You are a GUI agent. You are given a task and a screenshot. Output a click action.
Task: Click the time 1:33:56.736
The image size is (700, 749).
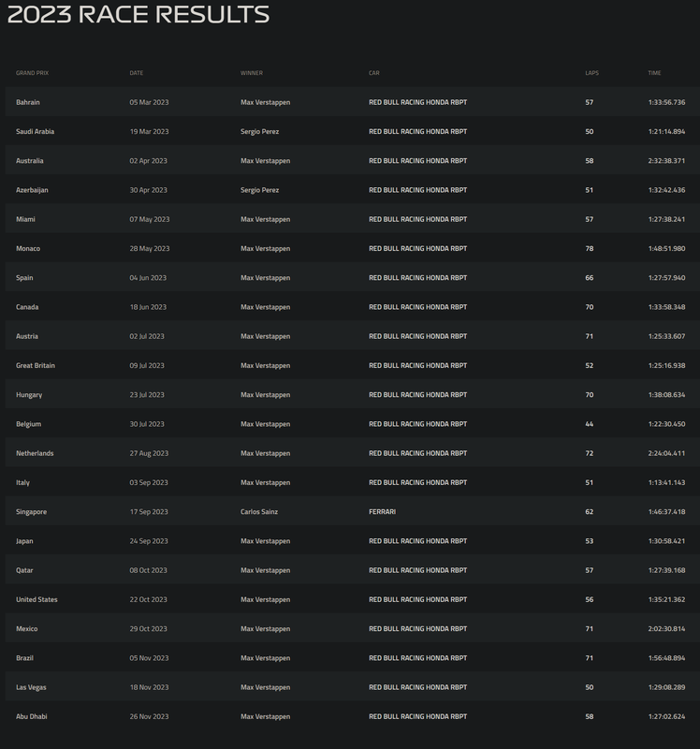[x=666, y=102]
